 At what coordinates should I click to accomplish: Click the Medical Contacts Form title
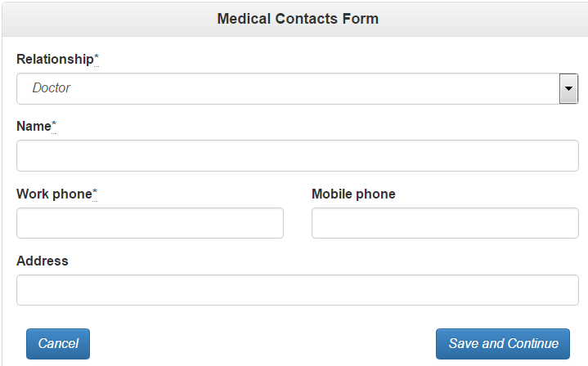click(x=298, y=18)
